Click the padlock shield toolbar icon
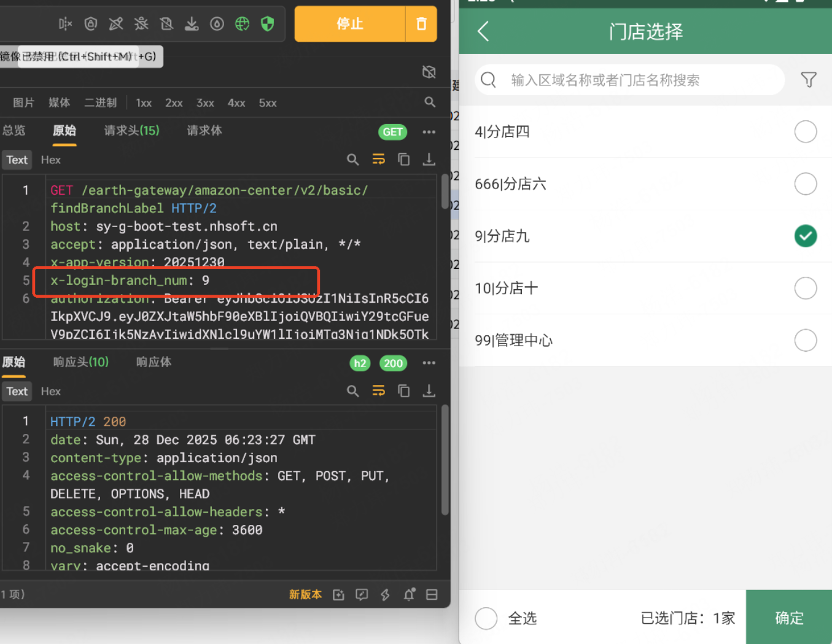This screenshot has height=644, width=832. [x=91, y=24]
